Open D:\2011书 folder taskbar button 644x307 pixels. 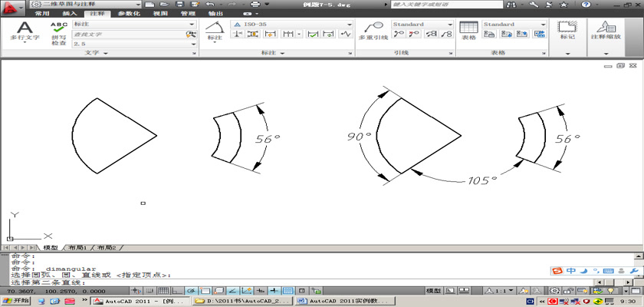tap(243, 301)
